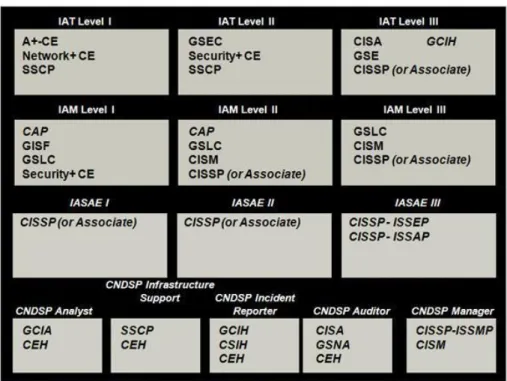507x381 pixels.
Task: Select CISSP-ISSMP under CNDSP Manager
Action: (454, 330)
